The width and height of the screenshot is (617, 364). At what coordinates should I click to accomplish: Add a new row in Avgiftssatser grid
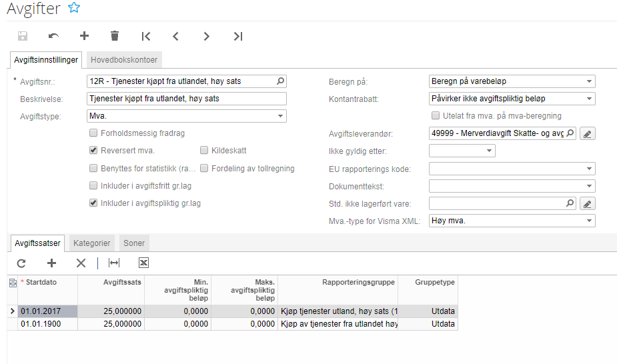click(51, 263)
